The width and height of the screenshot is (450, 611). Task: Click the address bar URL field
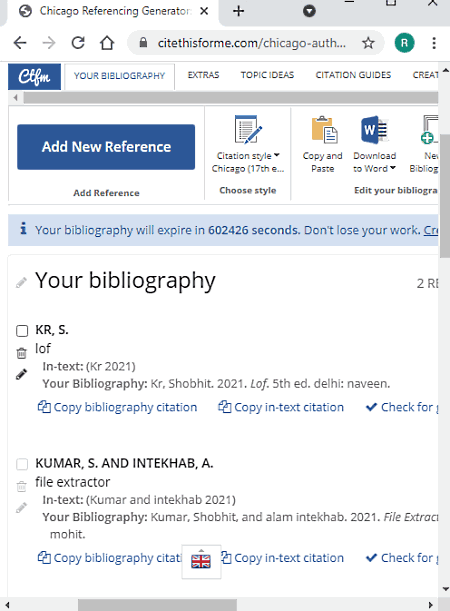251,43
